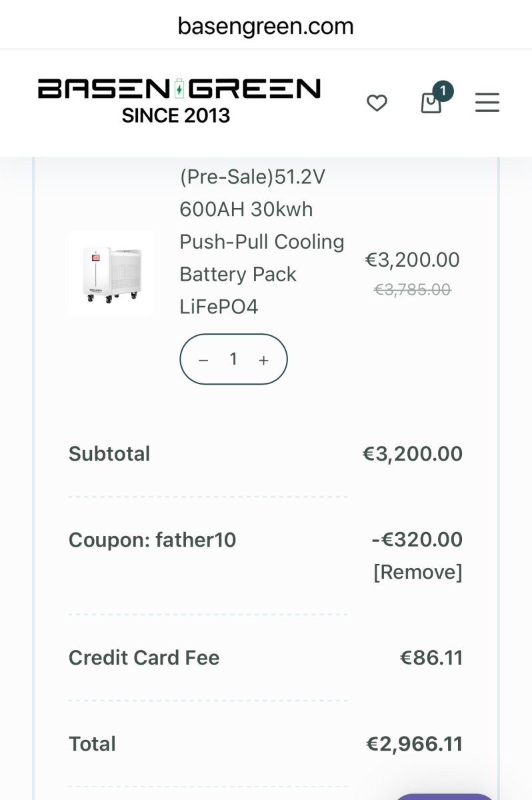The width and height of the screenshot is (532, 800).
Task: Open the 51.2V 600AH battery pack title link
Action: point(261,241)
